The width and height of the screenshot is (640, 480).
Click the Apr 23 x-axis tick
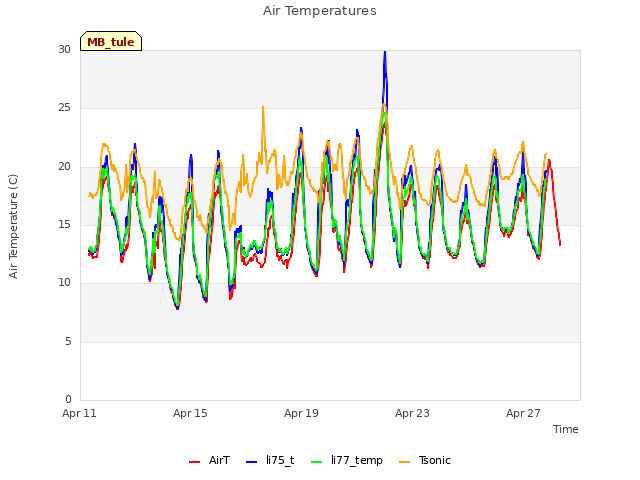coord(412,413)
